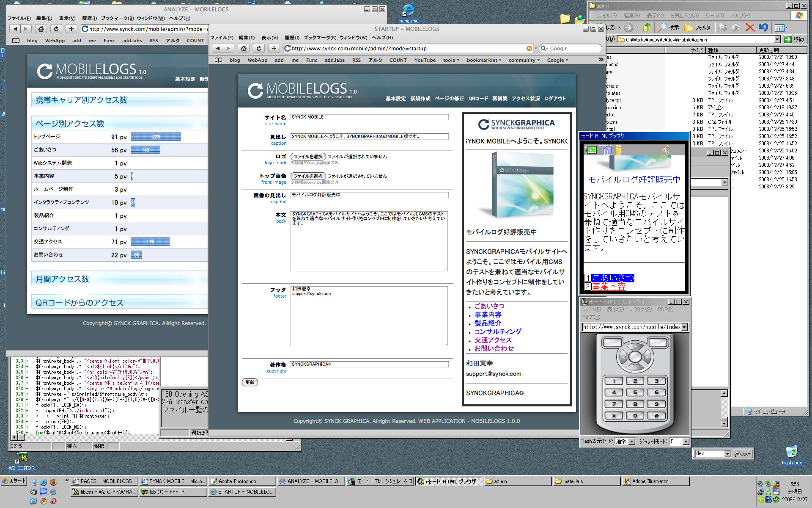The width and height of the screenshot is (812, 508).
Task: Click Forward arrow in STARTUP browser window
Action: tap(228, 48)
